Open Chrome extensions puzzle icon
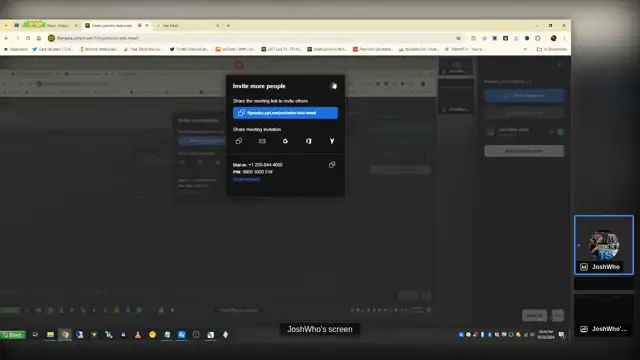 pos(538,38)
